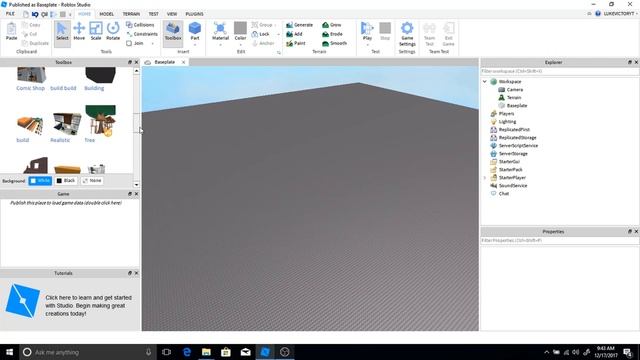
Task: Click the Paste icon
Action: (x=11, y=31)
